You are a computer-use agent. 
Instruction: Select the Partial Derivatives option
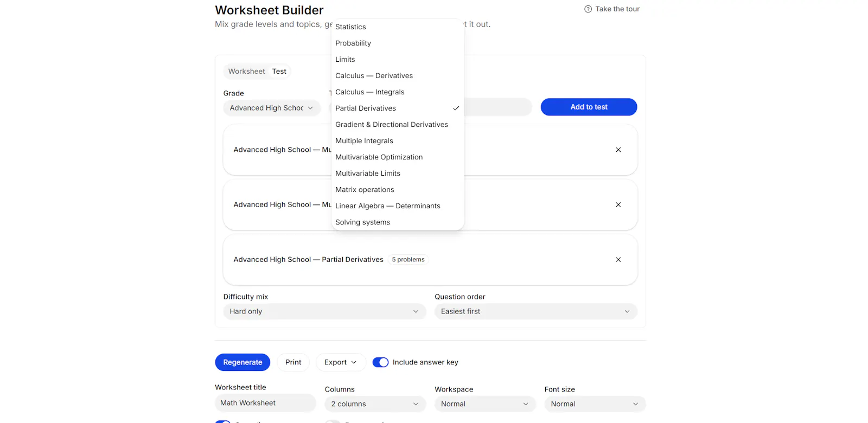pos(398,108)
